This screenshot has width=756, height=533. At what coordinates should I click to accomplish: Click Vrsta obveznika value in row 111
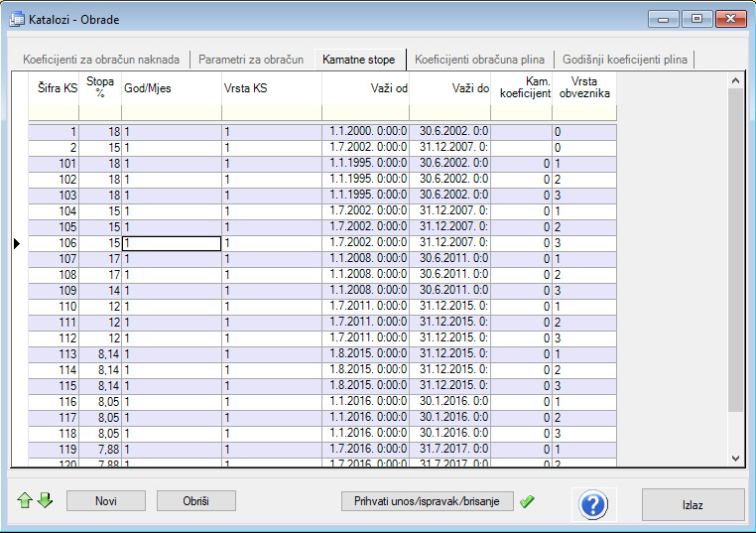584,323
